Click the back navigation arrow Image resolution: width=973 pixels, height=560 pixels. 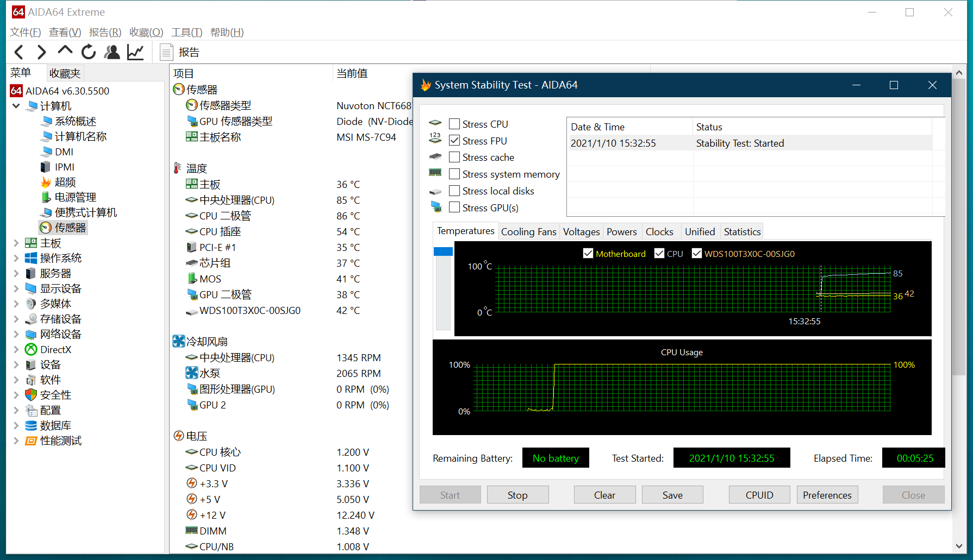click(19, 52)
